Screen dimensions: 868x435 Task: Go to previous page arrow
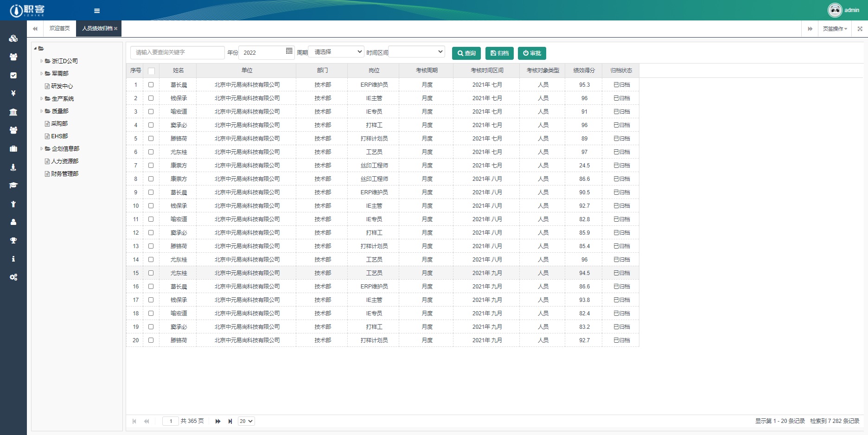click(147, 421)
